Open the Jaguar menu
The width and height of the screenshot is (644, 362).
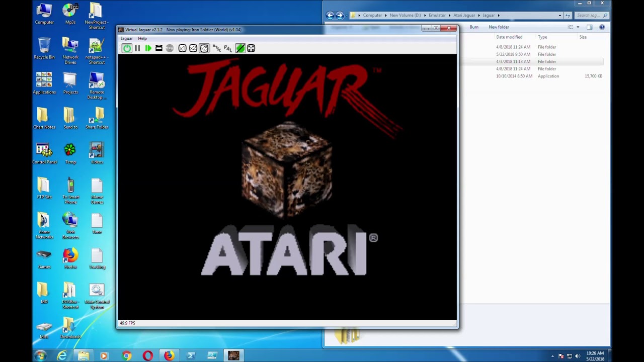tap(127, 38)
